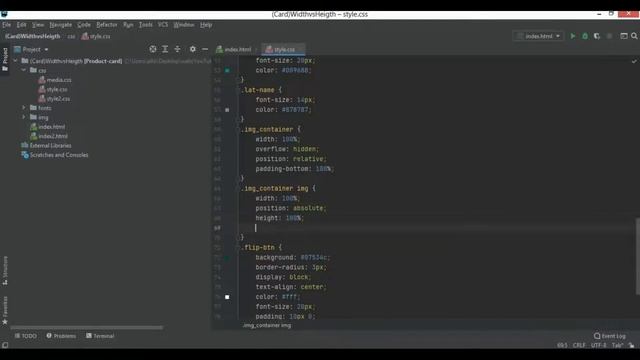The image size is (640, 360).
Task: Collapse the css folder arrow
Action: 24,70
